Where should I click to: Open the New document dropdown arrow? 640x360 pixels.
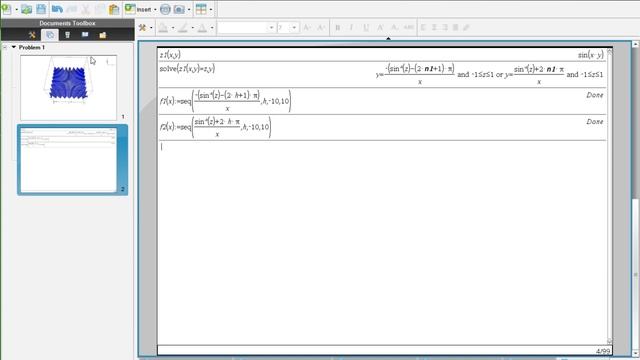pos(16,9)
